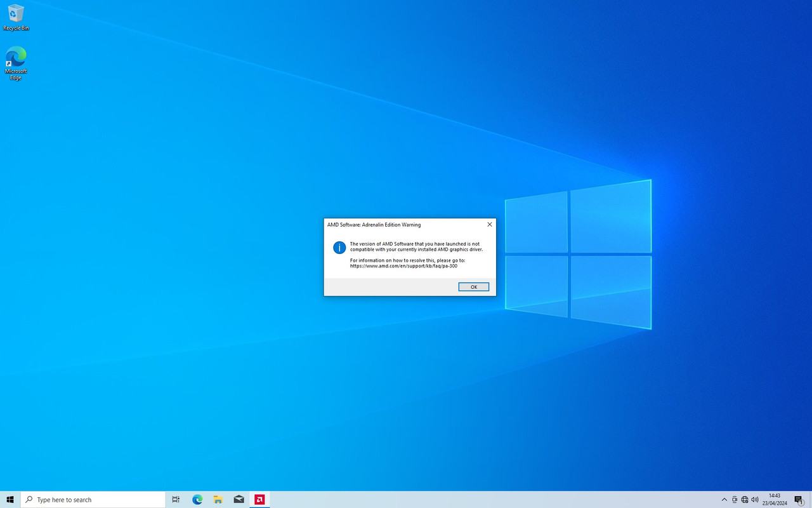812x508 pixels.
Task: Open the Mail app from taskbar
Action: 239,500
